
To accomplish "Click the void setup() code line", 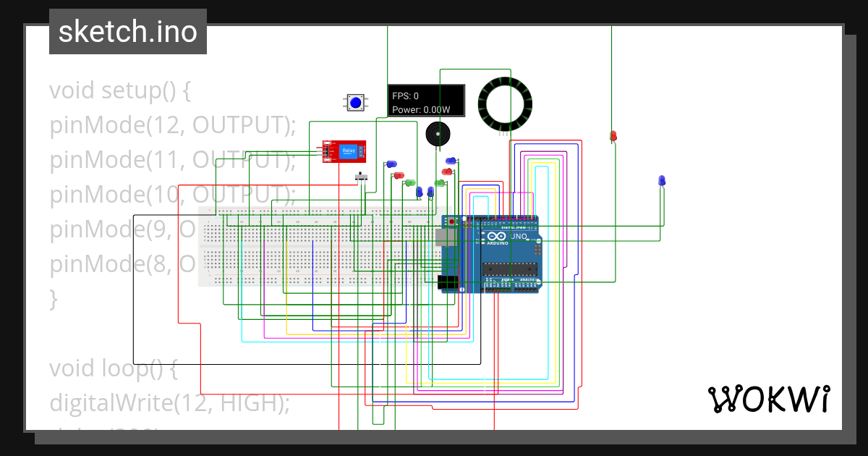I will coord(119,91).
